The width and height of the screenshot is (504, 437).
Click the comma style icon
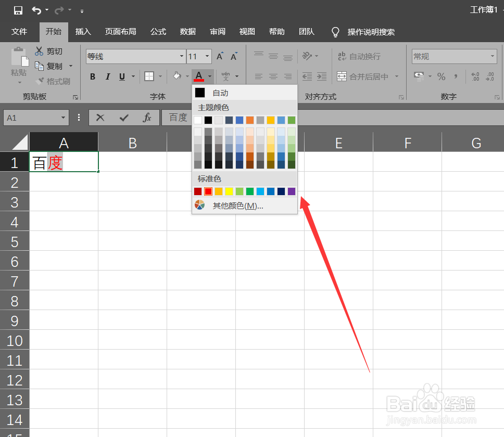pos(456,76)
